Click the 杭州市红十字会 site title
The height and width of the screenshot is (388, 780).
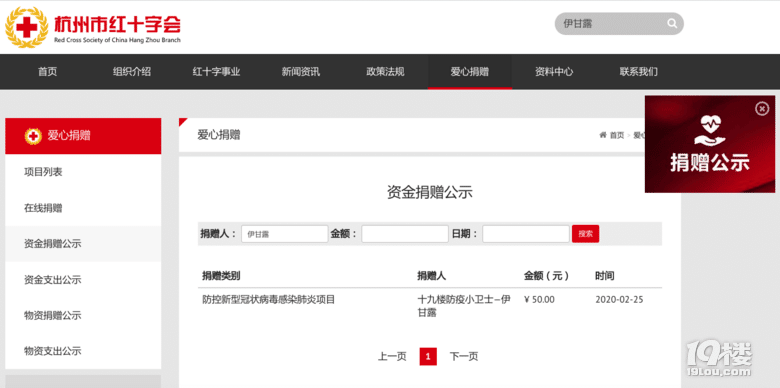pos(117,24)
